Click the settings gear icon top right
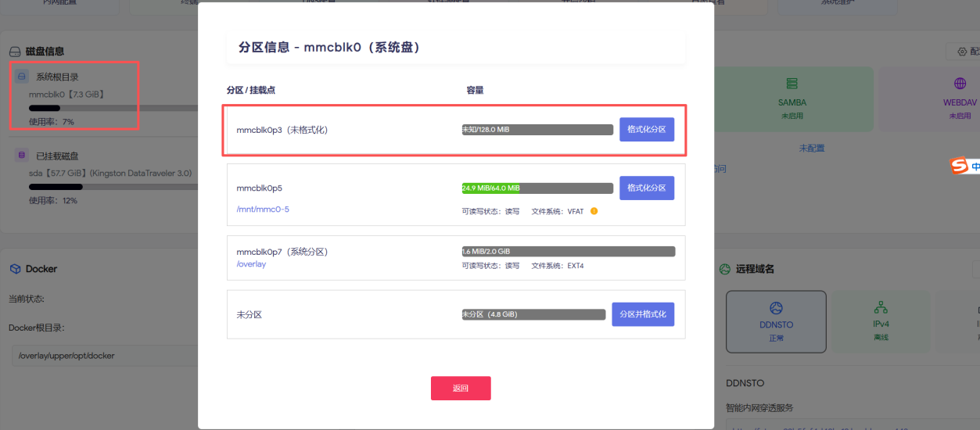 961,52
